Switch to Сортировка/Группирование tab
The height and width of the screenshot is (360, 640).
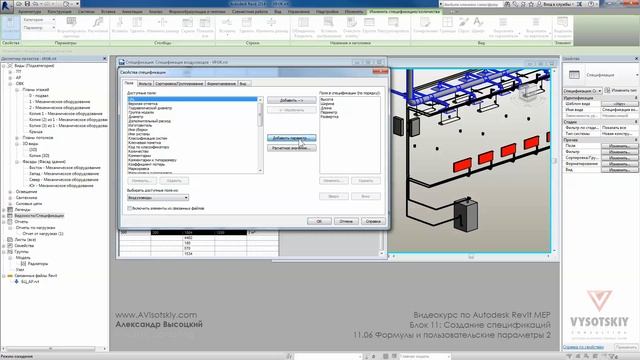[179, 84]
